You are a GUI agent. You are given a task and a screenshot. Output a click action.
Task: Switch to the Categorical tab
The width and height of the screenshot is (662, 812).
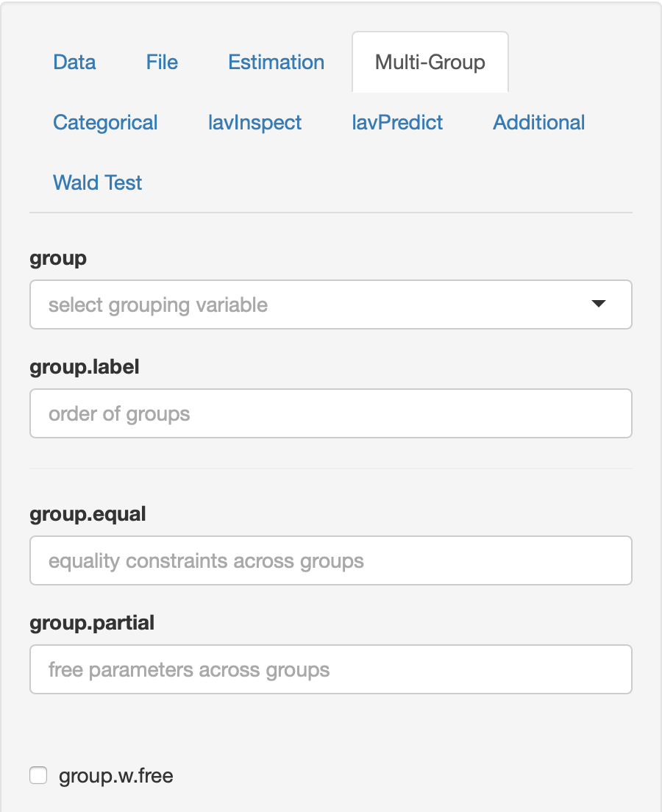(x=105, y=123)
